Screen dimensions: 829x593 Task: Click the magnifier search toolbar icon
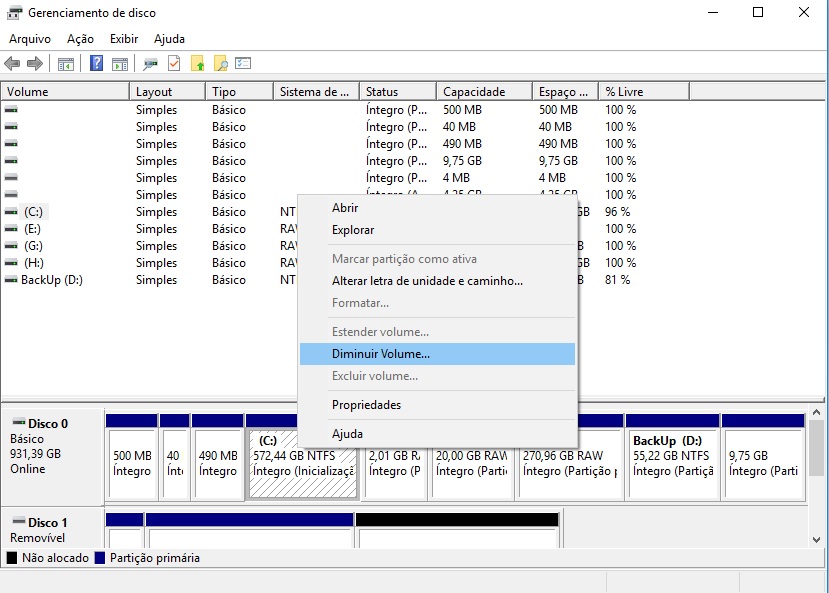(x=221, y=64)
